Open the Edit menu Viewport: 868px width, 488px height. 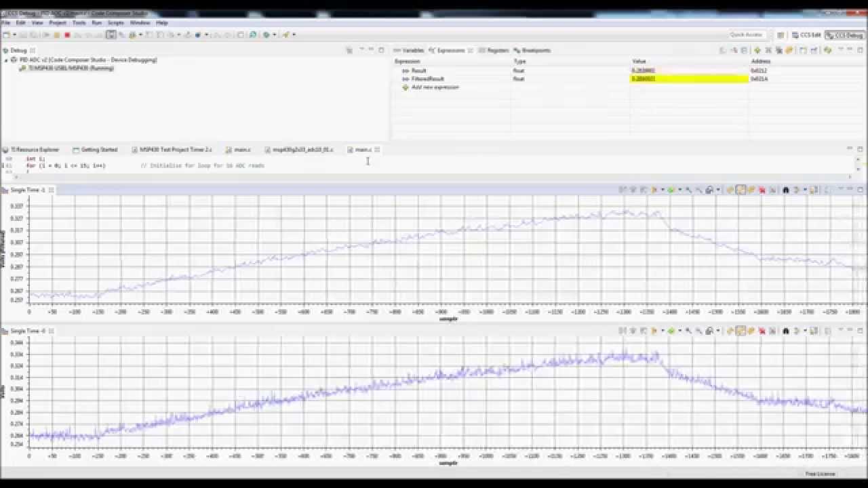[x=21, y=22]
